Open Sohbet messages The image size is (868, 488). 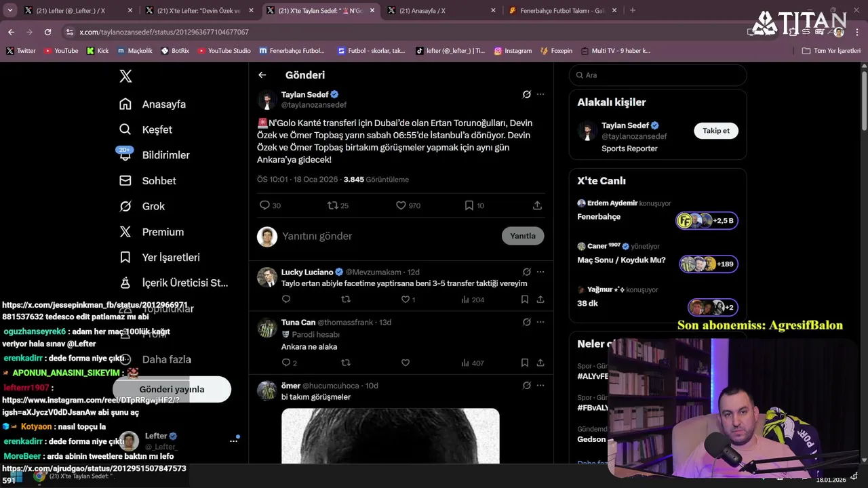point(148,181)
